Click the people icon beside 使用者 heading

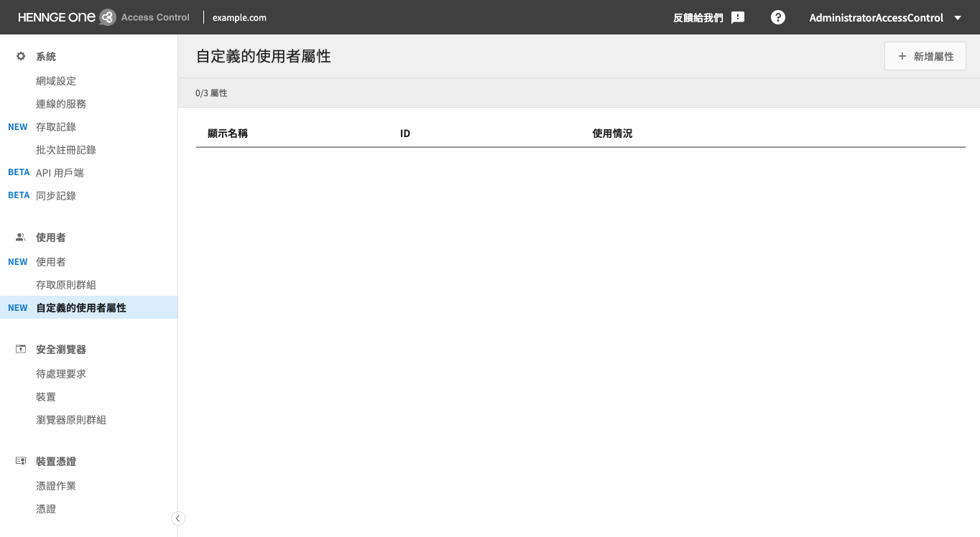point(21,237)
